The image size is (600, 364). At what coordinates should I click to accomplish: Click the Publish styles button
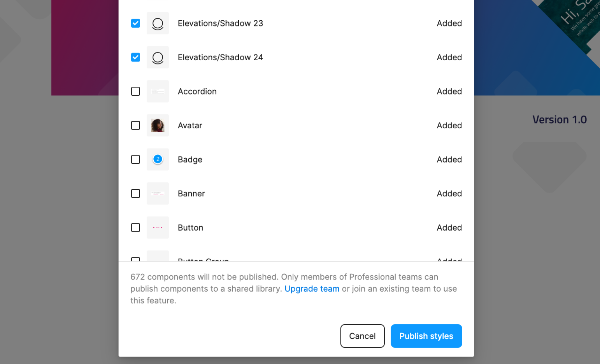click(426, 336)
